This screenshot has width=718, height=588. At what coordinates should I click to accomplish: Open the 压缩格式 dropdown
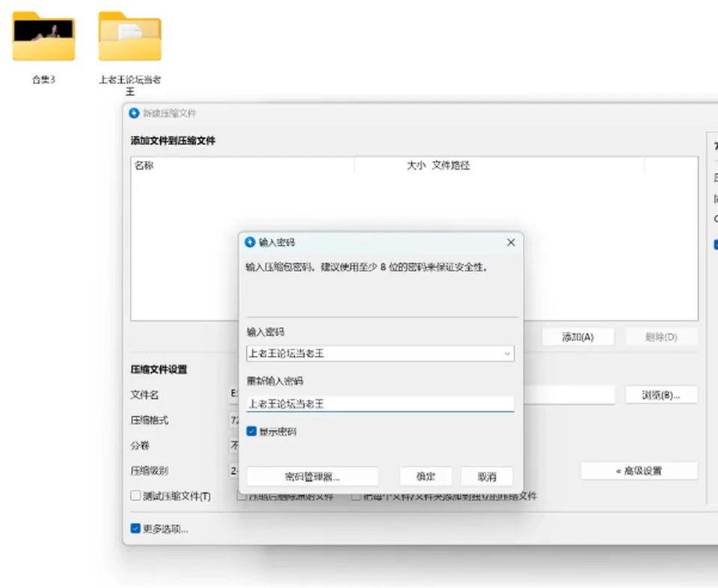tap(234, 420)
